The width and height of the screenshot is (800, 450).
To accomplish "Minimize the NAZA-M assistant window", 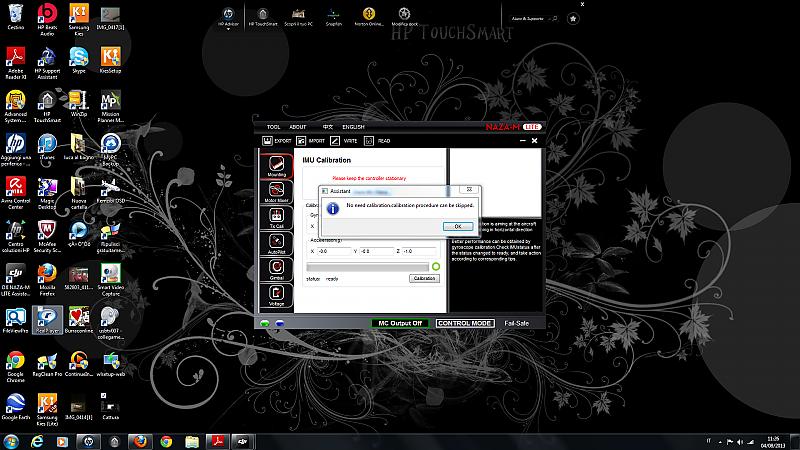I will (522, 141).
